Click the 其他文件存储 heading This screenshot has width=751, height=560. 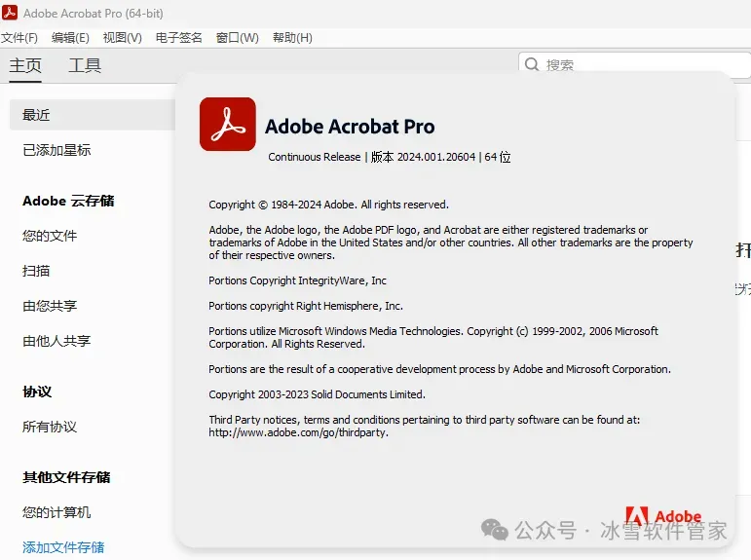pyautogui.click(x=66, y=477)
